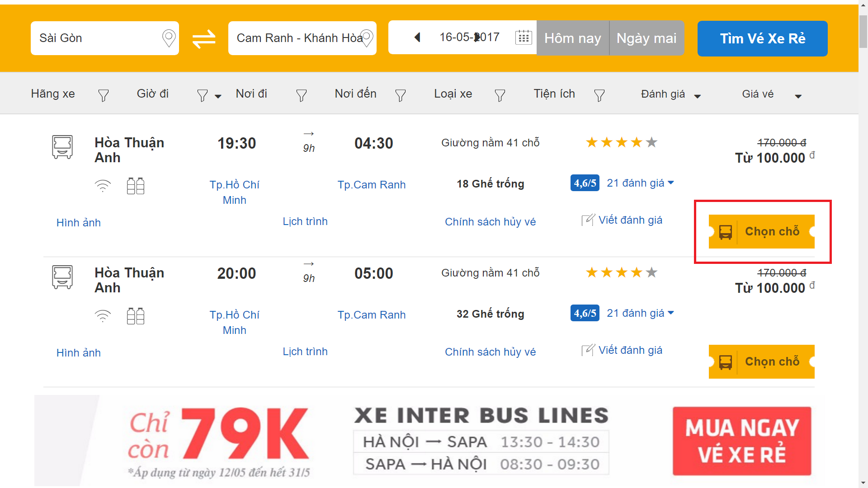
Task: Open Loại xe filter funnel icon
Action: [500, 95]
